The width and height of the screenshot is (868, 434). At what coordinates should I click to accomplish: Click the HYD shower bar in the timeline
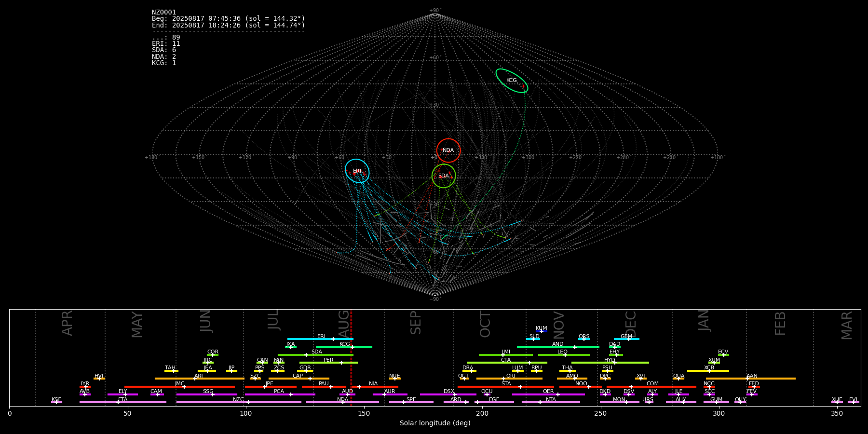coord(610,363)
